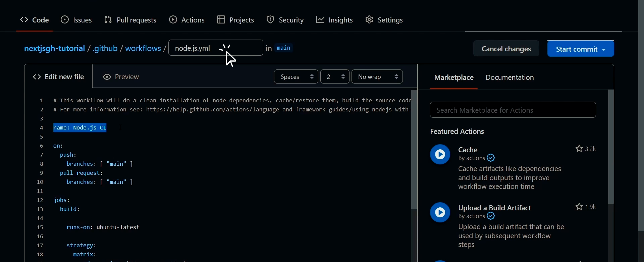
Task: Click the 'pull_request:' code line
Action: [x=82, y=173]
